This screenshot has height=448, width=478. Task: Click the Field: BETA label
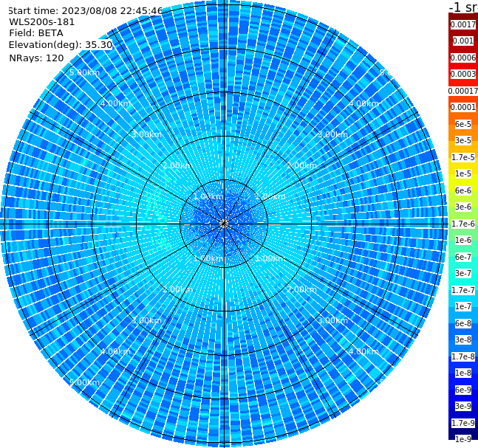coord(36,33)
